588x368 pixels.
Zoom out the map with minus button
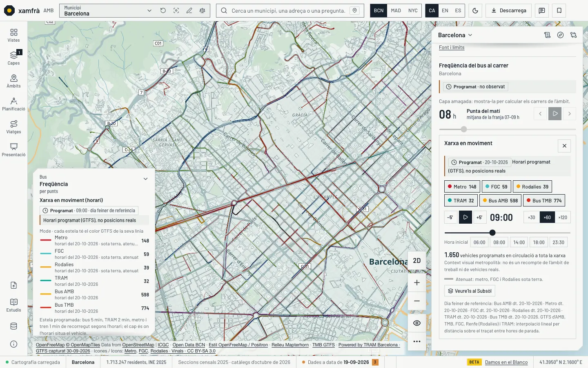(417, 301)
